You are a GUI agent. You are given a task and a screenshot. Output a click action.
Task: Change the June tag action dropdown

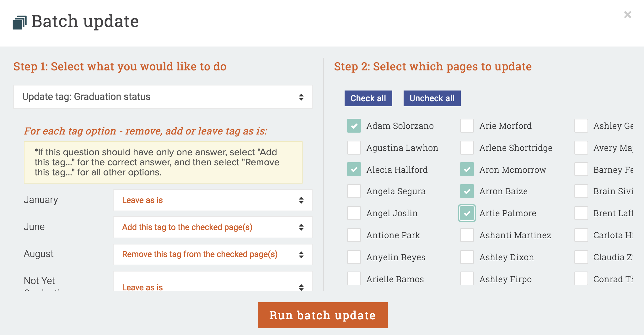[212, 227]
